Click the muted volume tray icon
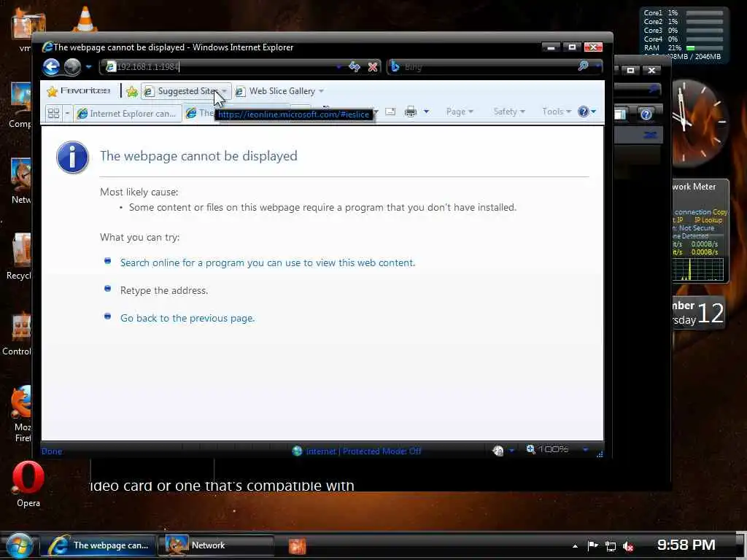This screenshot has width=747, height=560. [x=628, y=547]
